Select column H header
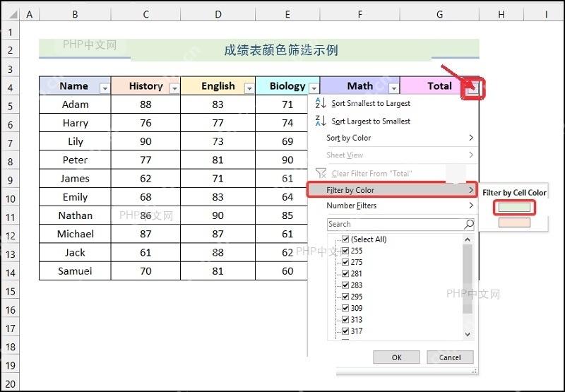 tap(501, 14)
